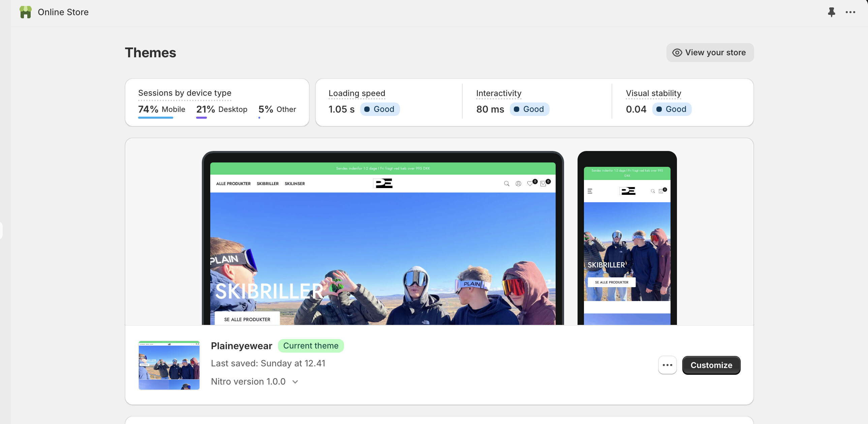Click the search icon in desktop preview
The image size is (868, 424).
point(506,184)
